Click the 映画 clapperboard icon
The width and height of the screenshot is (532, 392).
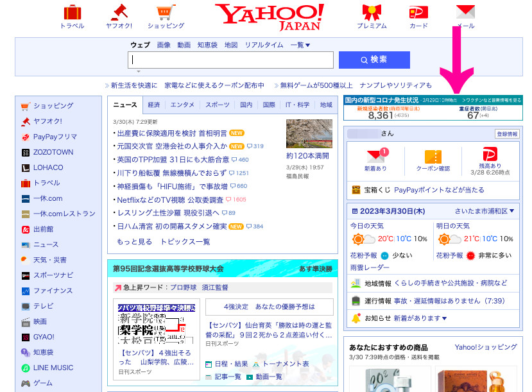click(26, 322)
